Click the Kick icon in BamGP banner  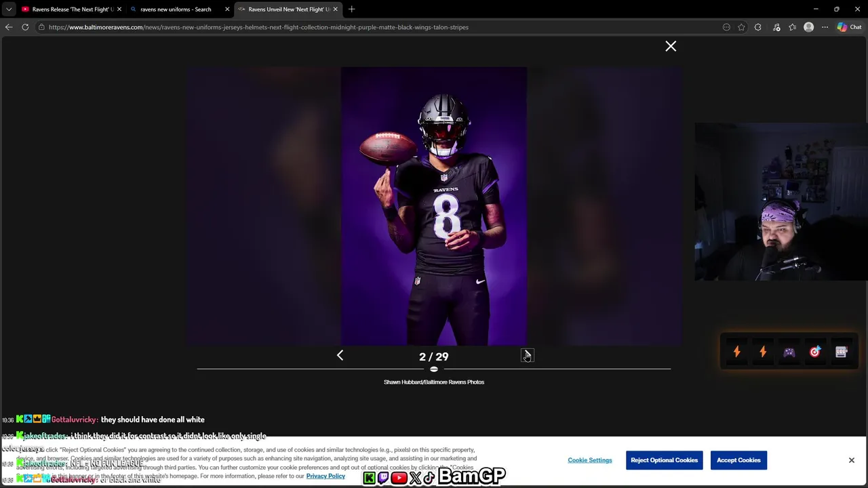[x=369, y=478]
